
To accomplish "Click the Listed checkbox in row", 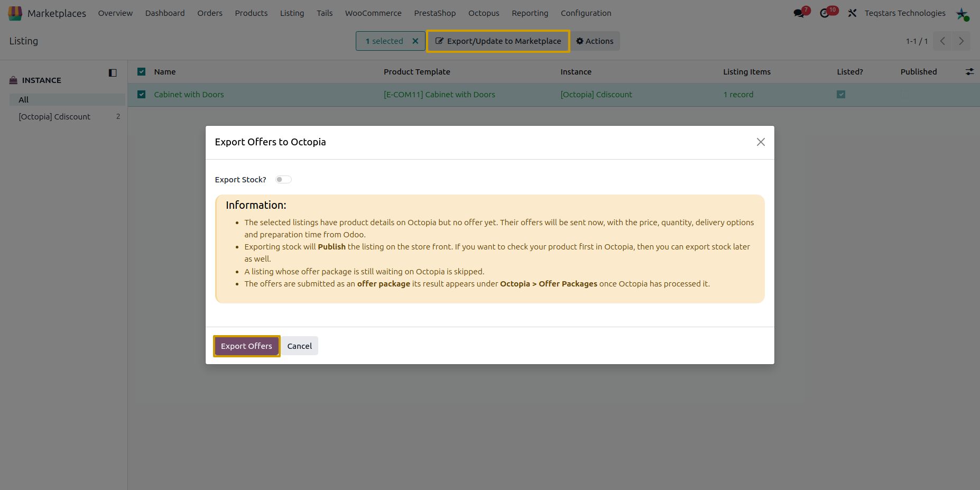I will [841, 95].
